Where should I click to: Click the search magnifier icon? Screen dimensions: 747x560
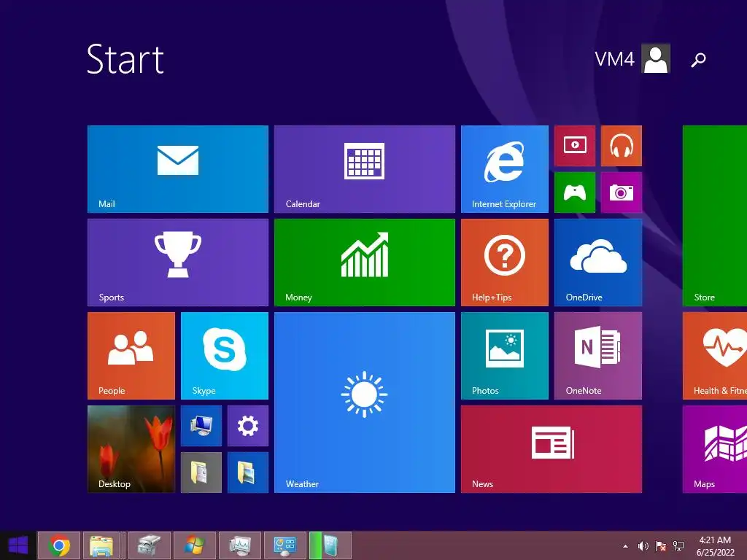pyautogui.click(x=698, y=60)
